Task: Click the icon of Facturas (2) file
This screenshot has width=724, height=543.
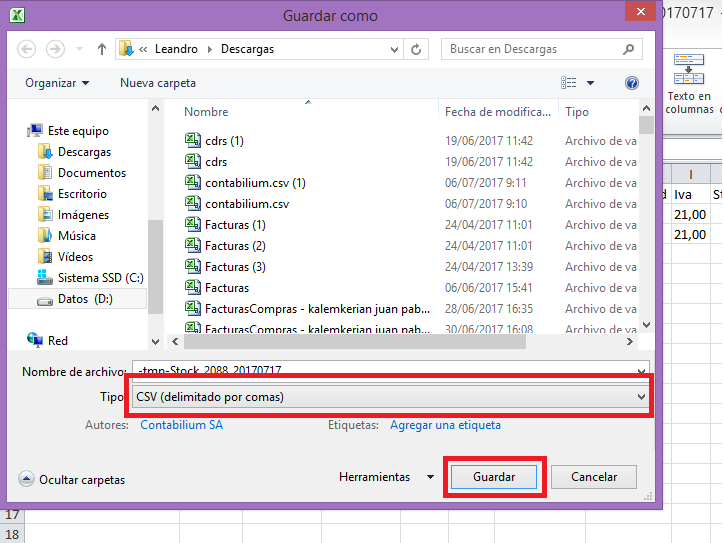Action: point(193,245)
